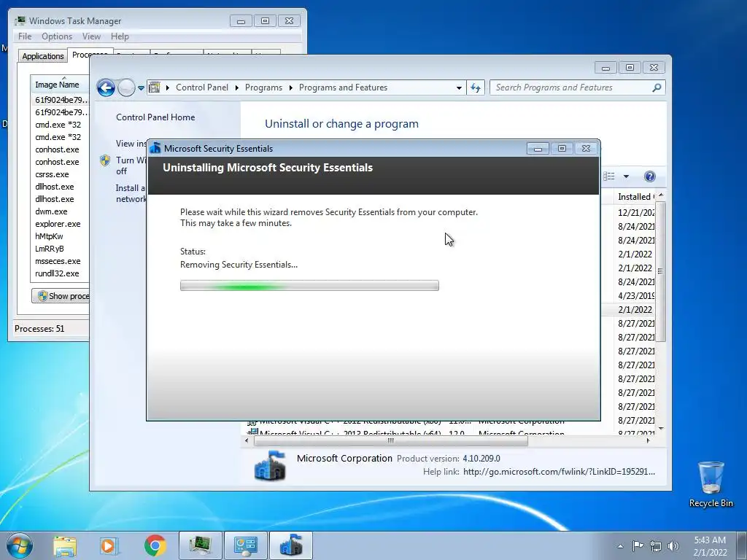This screenshot has height=560, width=747.
Task: Expand arrow after Programs breadcrumb
Action: (290, 87)
